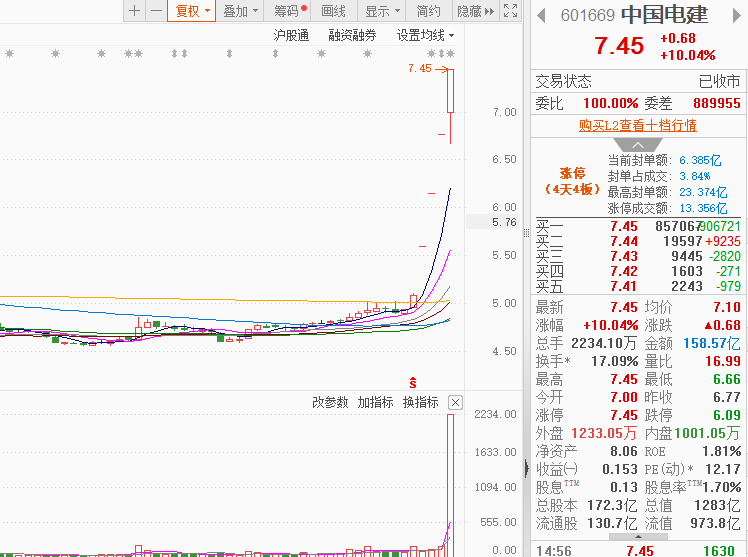Go to next stock arrow
The image size is (748, 557).
point(737,16)
